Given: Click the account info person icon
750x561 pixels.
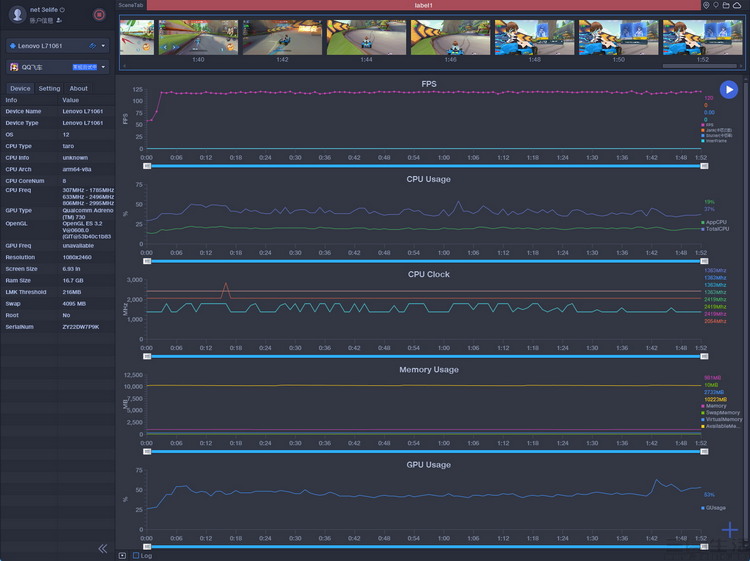Looking at the screenshot, I should [x=59, y=21].
